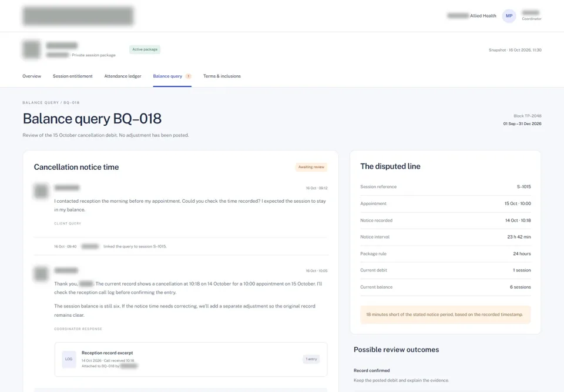The width and height of the screenshot is (564, 392).
Task: Click the Awaiting review status badge
Action: pos(311,167)
